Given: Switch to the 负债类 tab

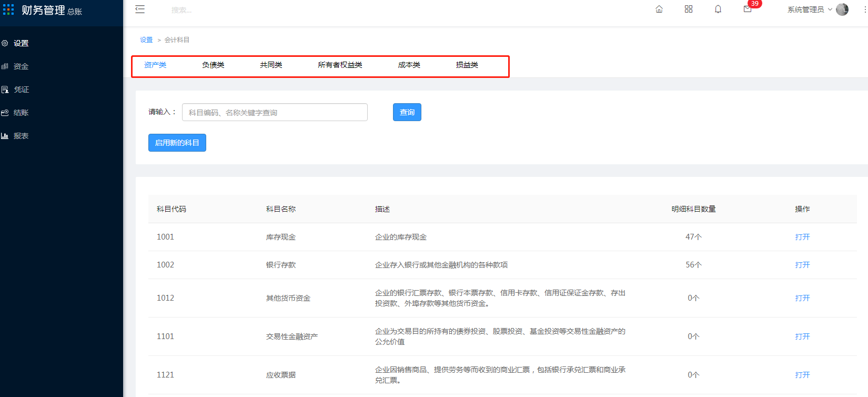Looking at the screenshot, I should 213,65.
